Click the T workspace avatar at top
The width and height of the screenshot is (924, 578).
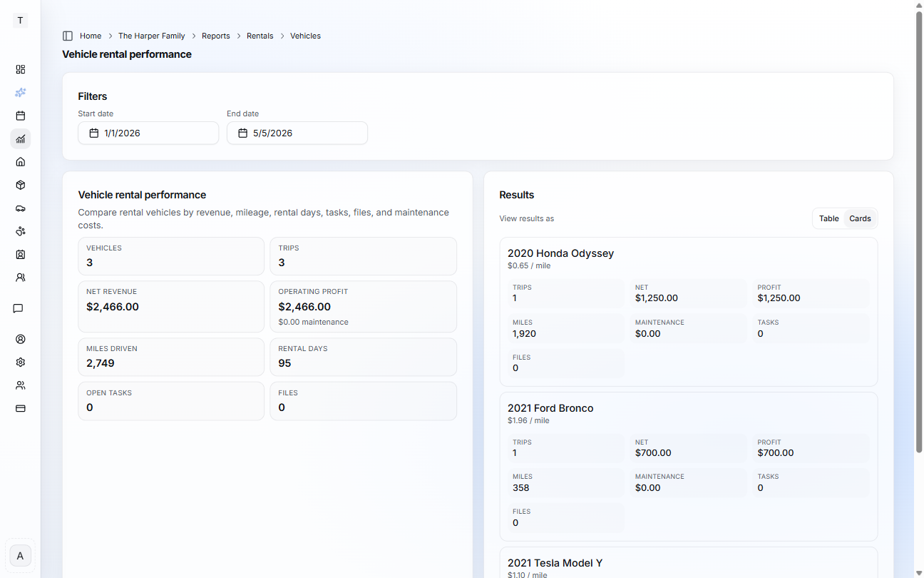click(20, 20)
